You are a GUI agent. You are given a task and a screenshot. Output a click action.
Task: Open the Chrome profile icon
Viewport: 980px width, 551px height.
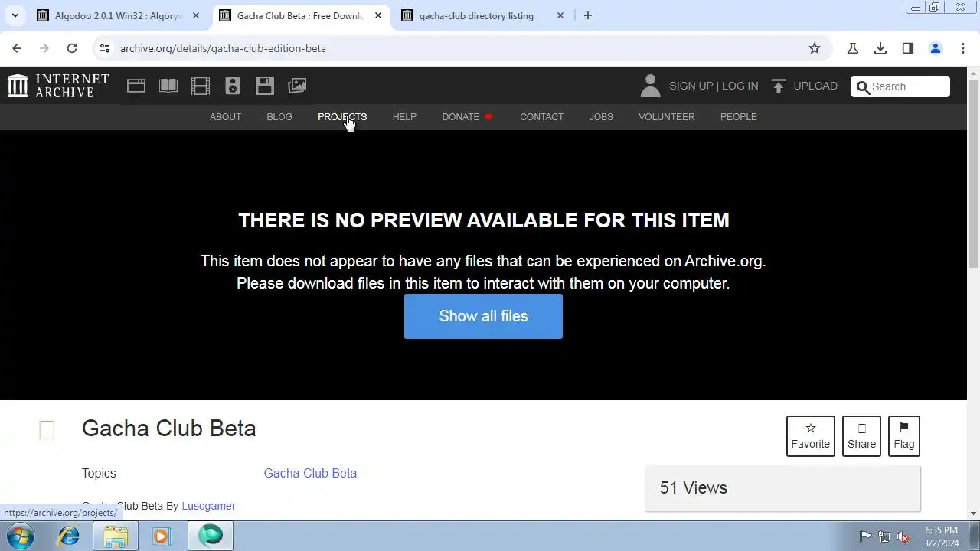coord(936,48)
